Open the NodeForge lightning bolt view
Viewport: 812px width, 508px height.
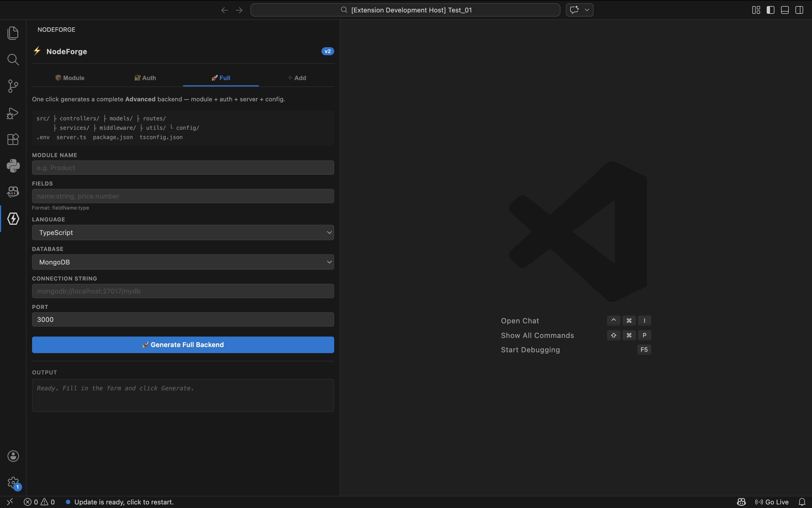[x=13, y=219]
